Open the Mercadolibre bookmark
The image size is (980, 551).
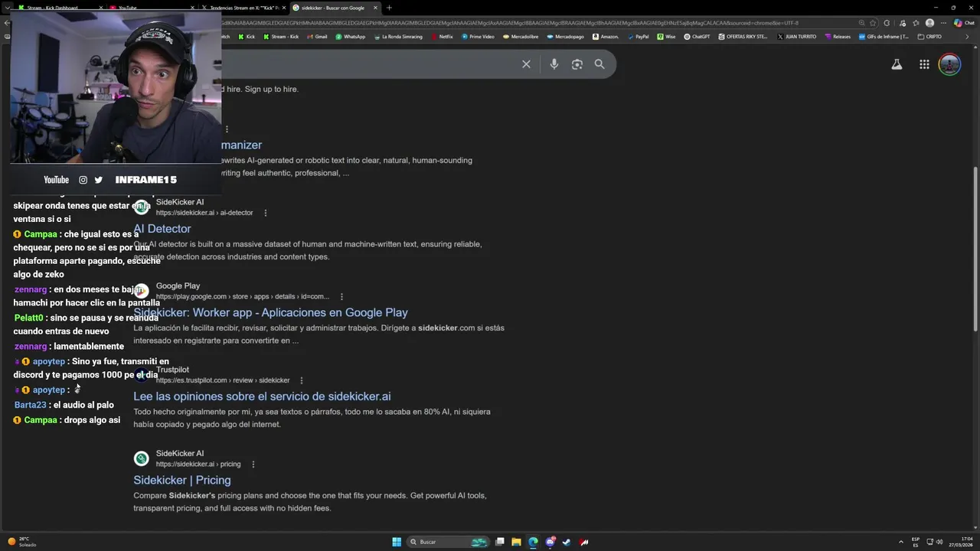520,36
